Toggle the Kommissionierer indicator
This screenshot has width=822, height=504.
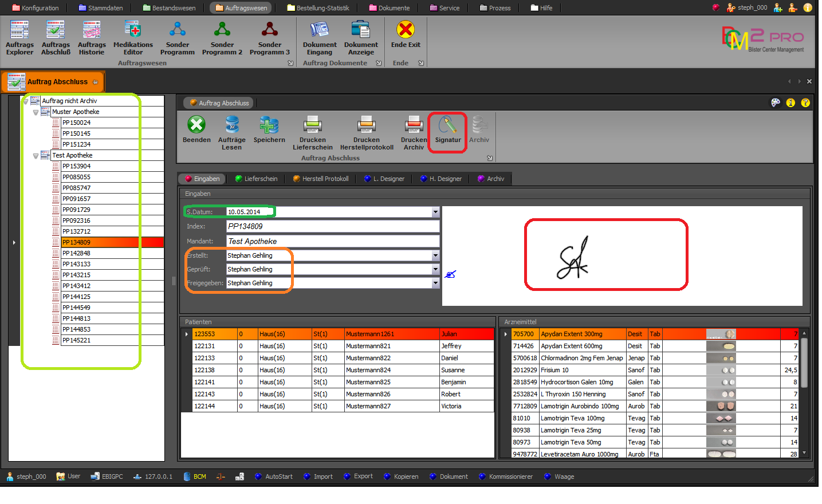click(x=482, y=477)
